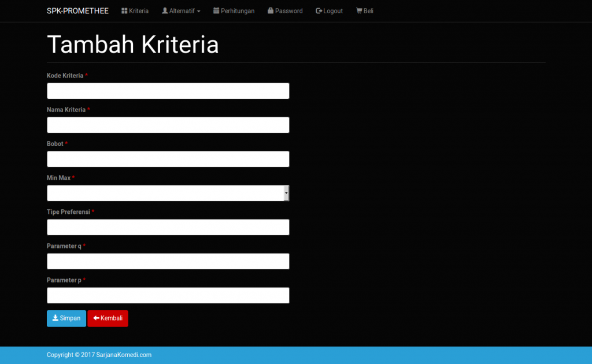This screenshot has height=364, width=592.
Task: Click the Logout exit icon
Action: (x=319, y=11)
